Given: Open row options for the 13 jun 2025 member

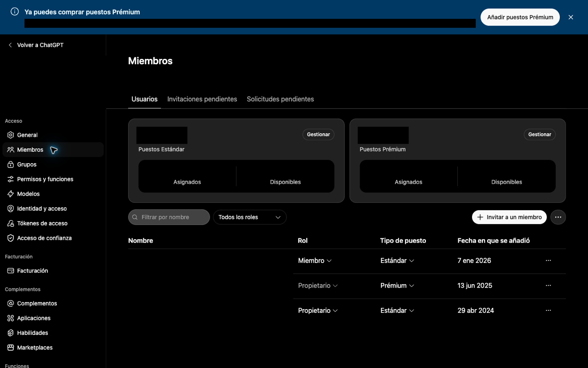Looking at the screenshot, I should [549, 286].
